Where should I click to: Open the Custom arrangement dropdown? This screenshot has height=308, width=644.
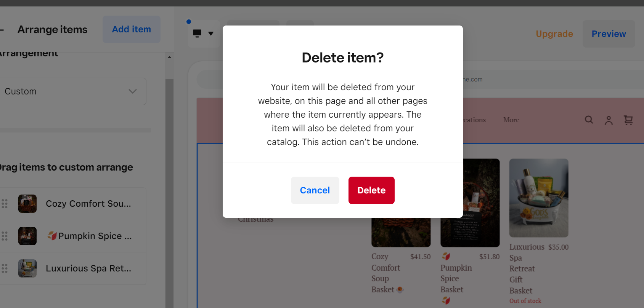tap(72, 91)
